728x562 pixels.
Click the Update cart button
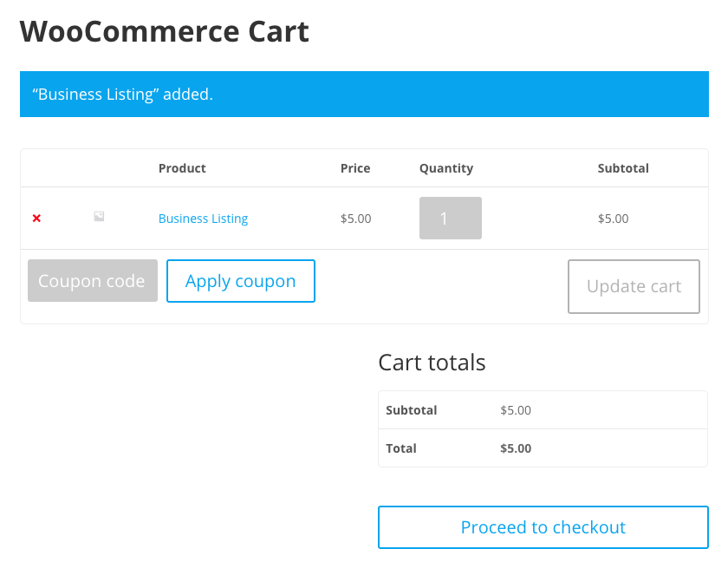coord(634,286)
